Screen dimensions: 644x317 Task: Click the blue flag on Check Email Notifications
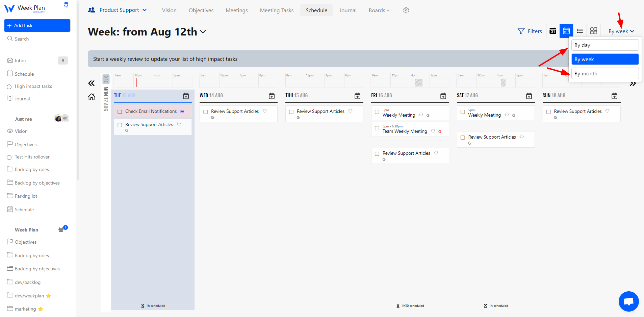pyautogui.click(x=182, y=112)
